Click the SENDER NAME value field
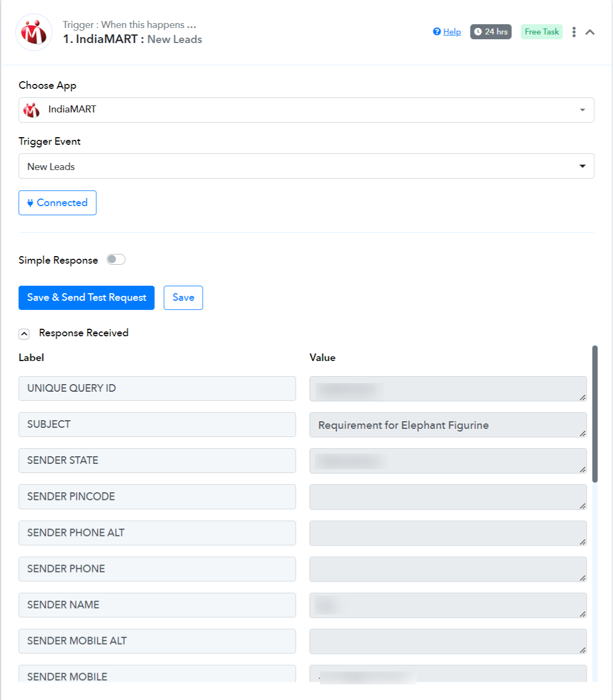613x700 pixels. [448, 605]
